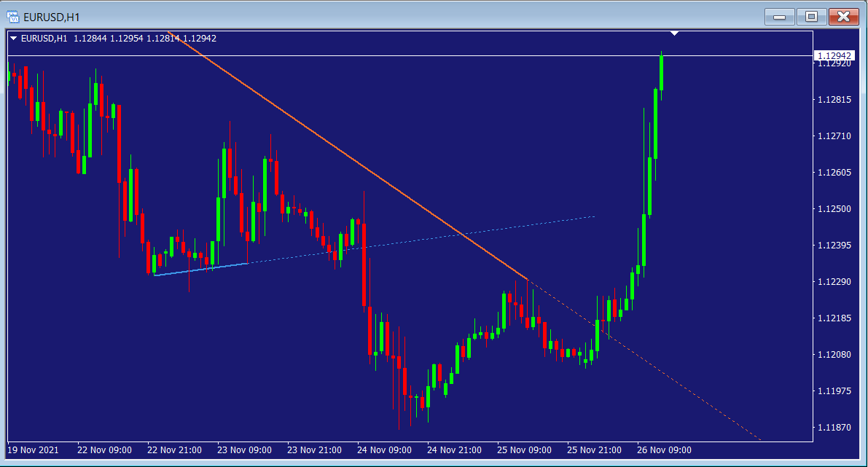Expand the triangle next to the EURUSD,H1 chart label
Viewport: 868px width, 467px height.
13,39
